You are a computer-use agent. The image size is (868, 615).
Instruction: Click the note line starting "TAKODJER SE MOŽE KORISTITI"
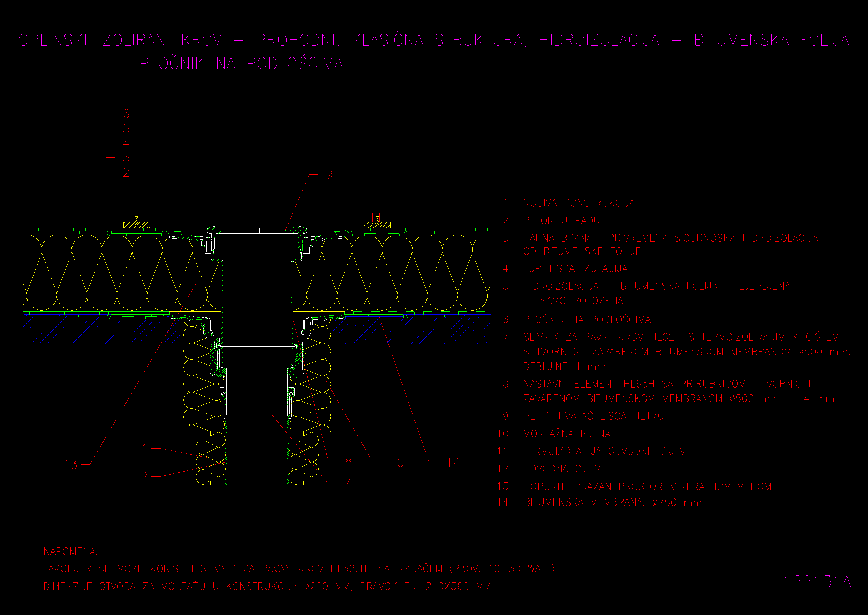coord(301,569)
